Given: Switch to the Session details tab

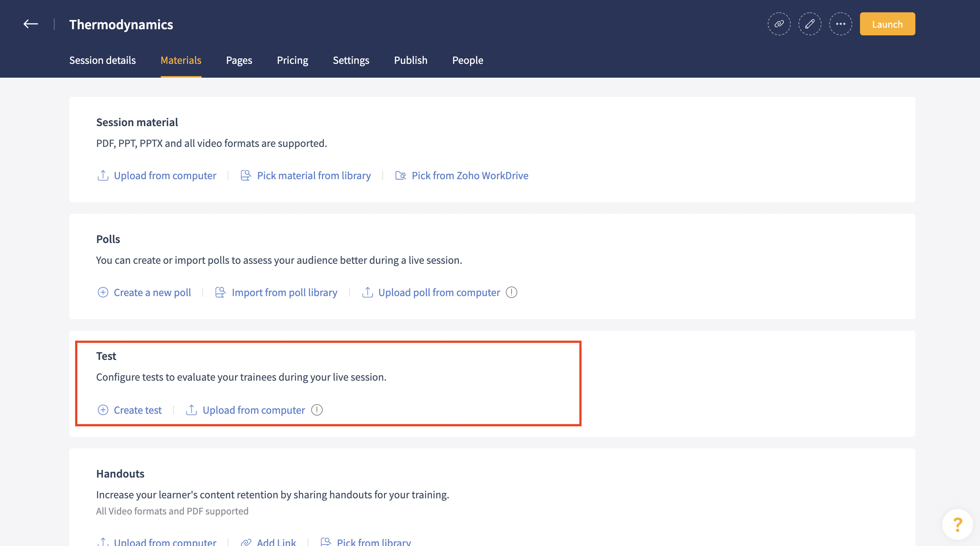Looking at the screenshot, I should [102, 60].
